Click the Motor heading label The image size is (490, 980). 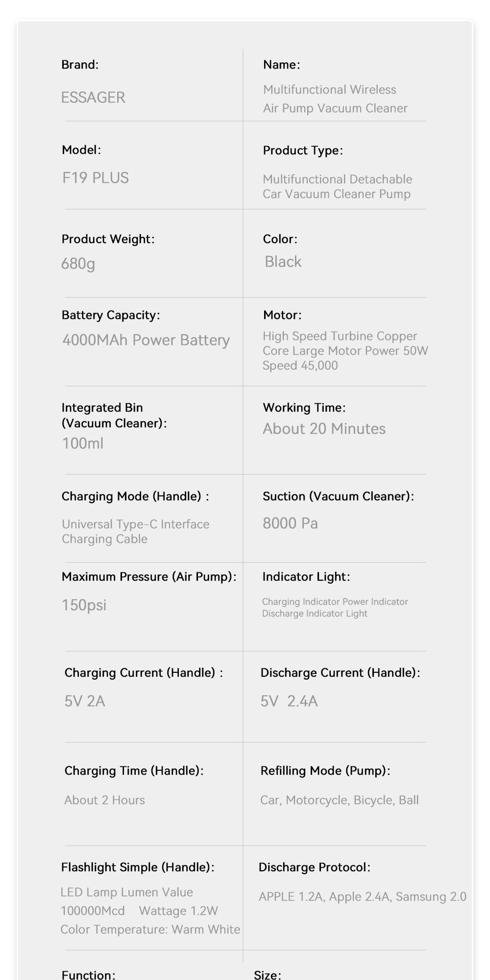pyautogui.click(x=282, y=315)
